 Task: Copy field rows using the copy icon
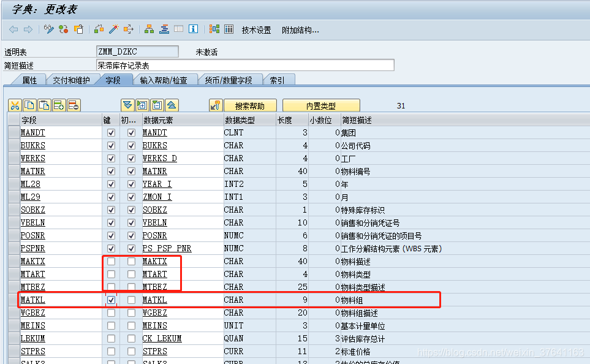[29, 104]
